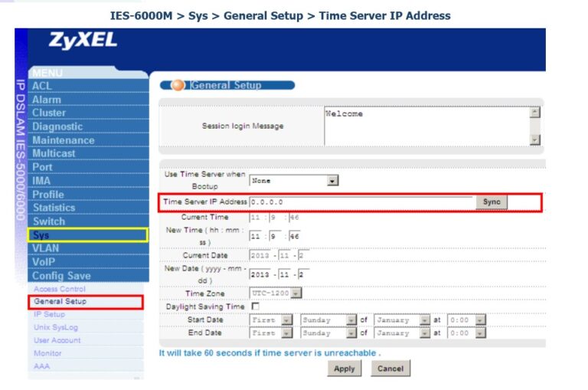Click the Session login Message text area
The height and width of the screenshot is (390, 588).
(x=426, y=126)
